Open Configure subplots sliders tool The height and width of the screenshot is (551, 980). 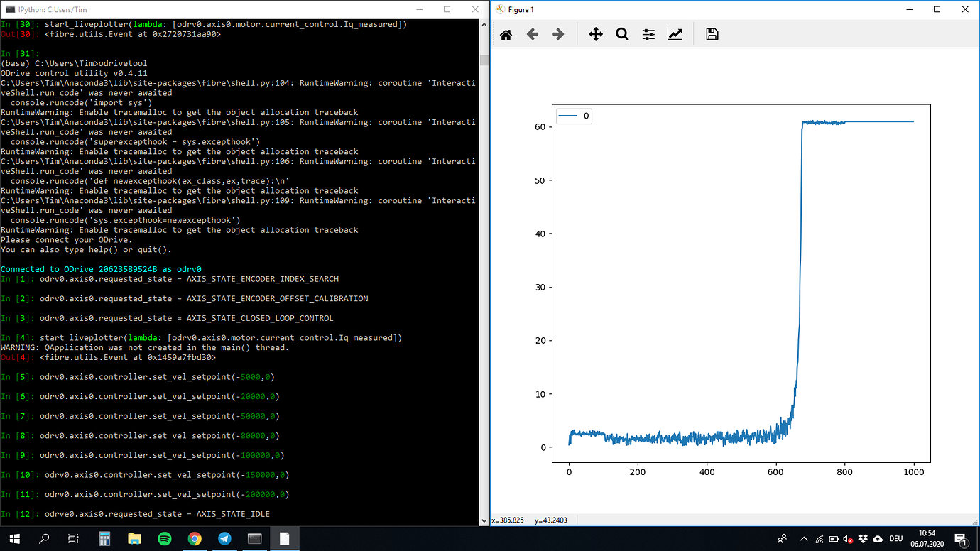coord(648,34)
